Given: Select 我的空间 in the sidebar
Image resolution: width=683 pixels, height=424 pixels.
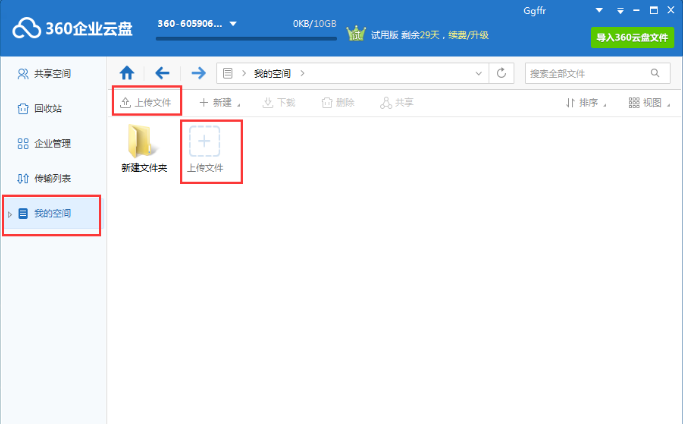Looking at the screenshot, I should coord(52,214).
